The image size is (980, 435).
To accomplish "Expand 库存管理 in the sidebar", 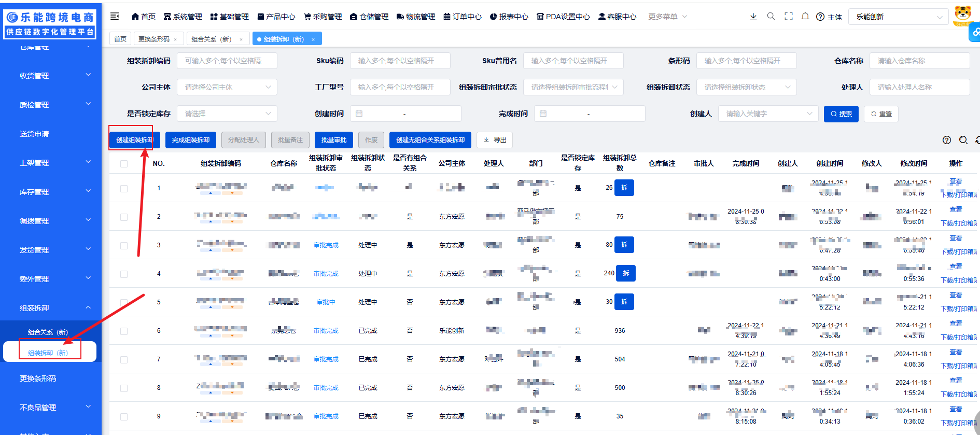I will click(51, 192).
